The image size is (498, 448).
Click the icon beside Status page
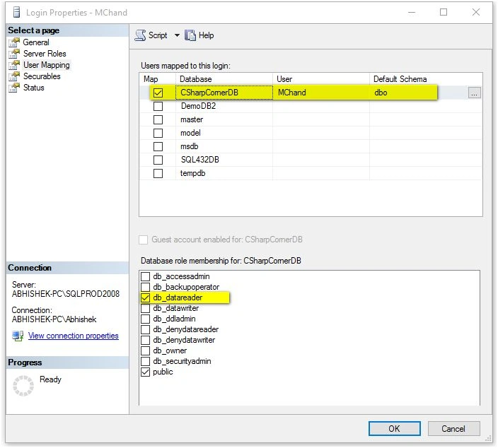(14, 88)
